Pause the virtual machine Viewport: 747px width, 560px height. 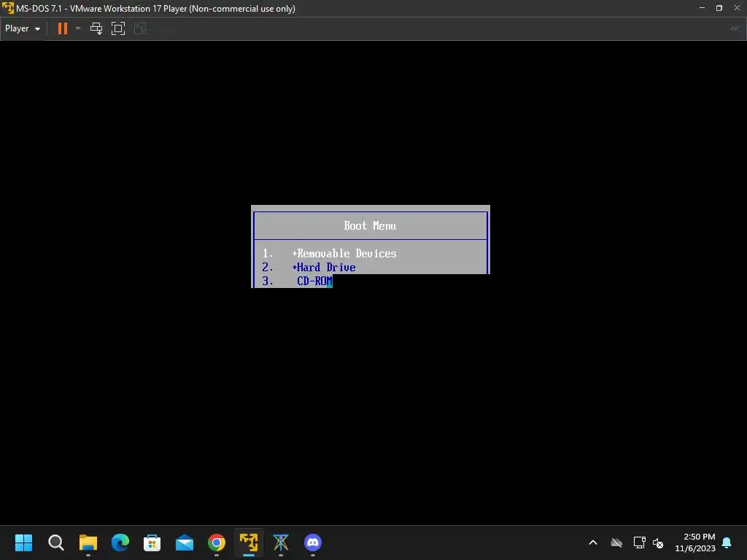63,28
